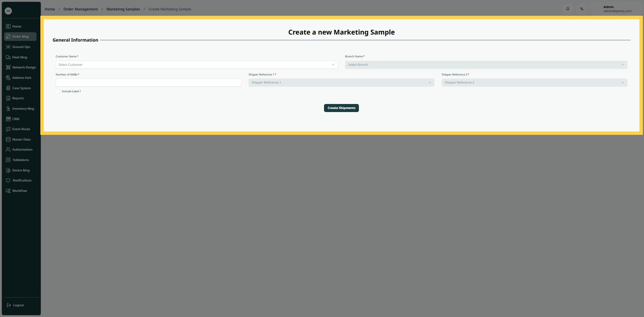Open Admin account profile menu
The width and height of the screenshot is (644, 317).
click(x=617, y=9)
